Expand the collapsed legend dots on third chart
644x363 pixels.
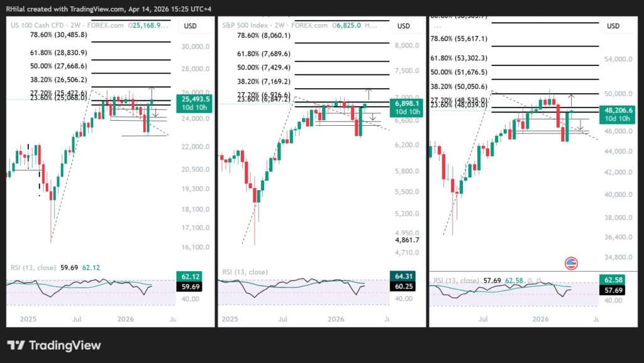437,26
